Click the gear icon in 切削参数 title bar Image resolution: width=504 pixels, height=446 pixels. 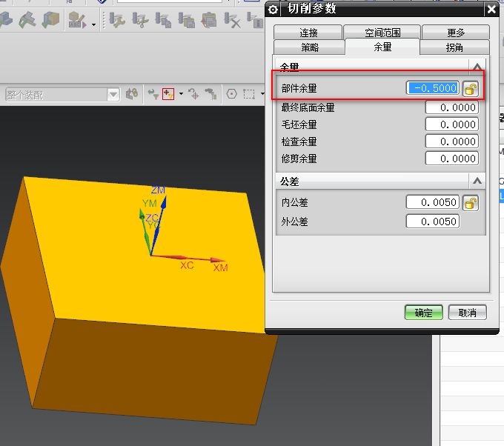273,9
